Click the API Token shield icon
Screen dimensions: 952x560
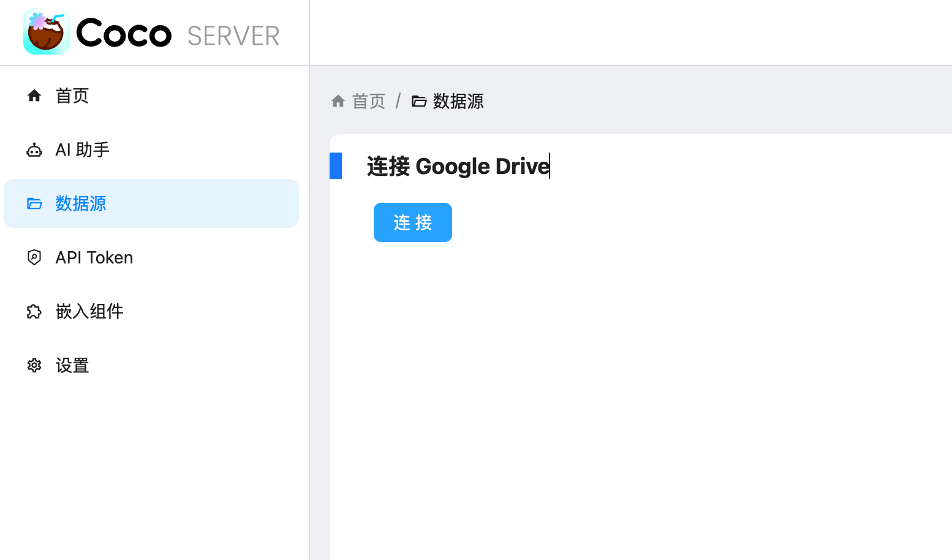34,257
